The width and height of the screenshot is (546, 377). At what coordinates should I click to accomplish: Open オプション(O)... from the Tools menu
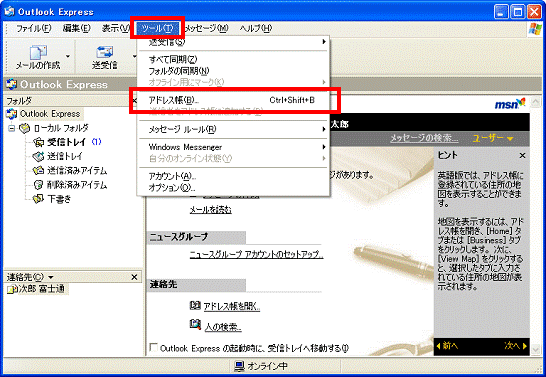pos(233,188)
